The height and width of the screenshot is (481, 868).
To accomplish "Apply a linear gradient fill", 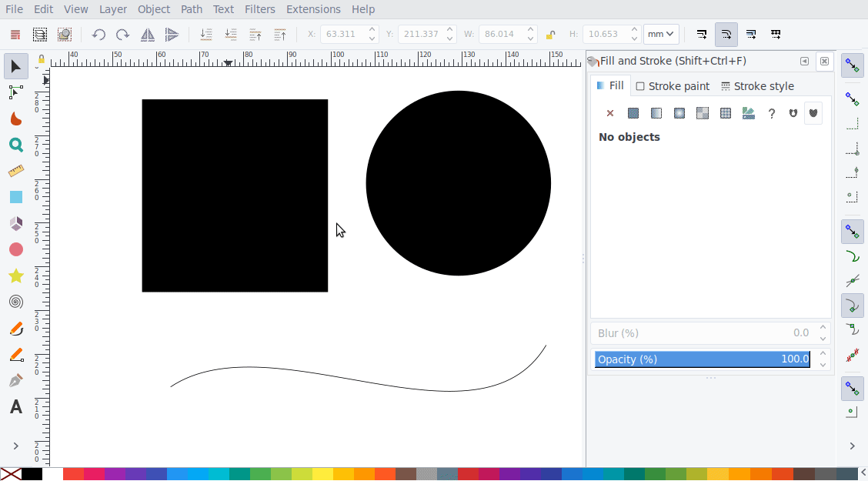I will (656, 112).
